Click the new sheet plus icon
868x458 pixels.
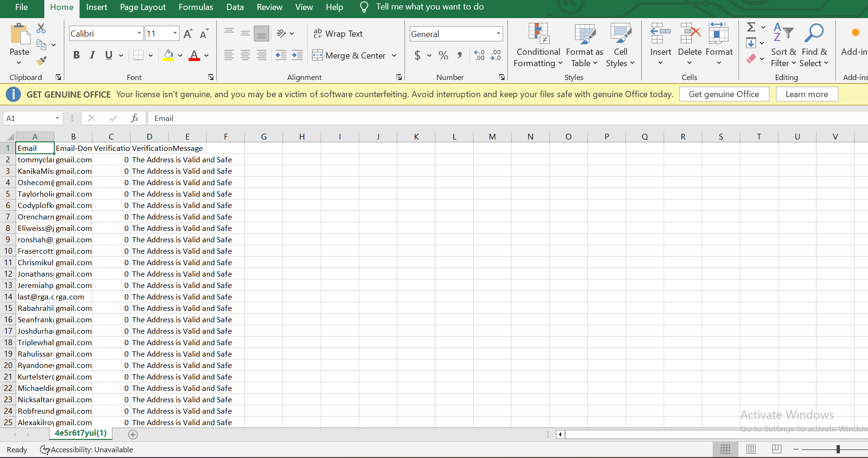click(133, 434)
